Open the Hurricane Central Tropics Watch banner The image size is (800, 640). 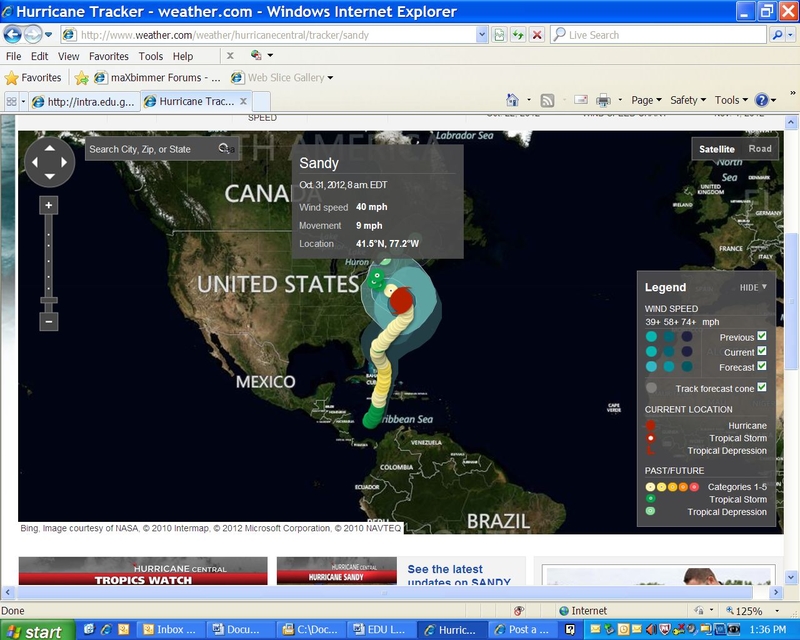(x=143, y=571)
